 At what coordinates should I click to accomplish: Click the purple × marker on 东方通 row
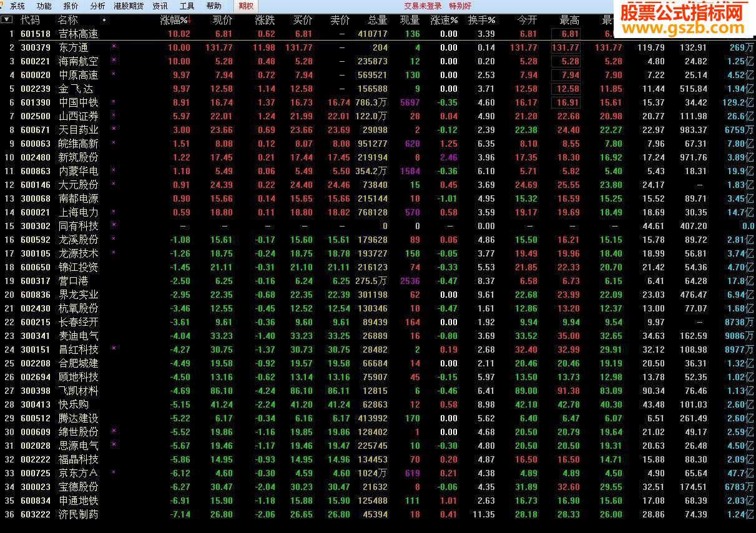(x=114, y=46)
